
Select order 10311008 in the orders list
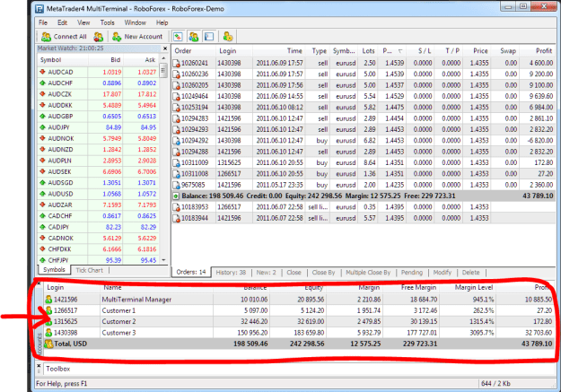[364, 174]
